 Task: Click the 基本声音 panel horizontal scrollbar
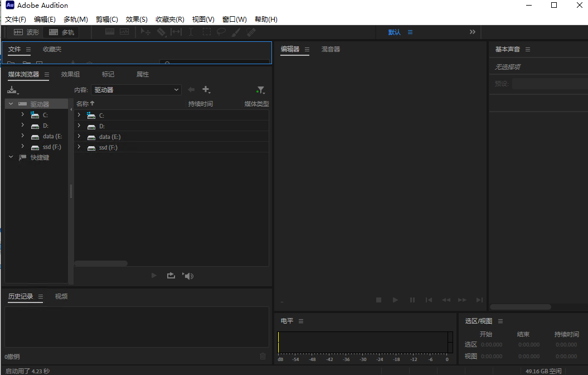(521, 307)
